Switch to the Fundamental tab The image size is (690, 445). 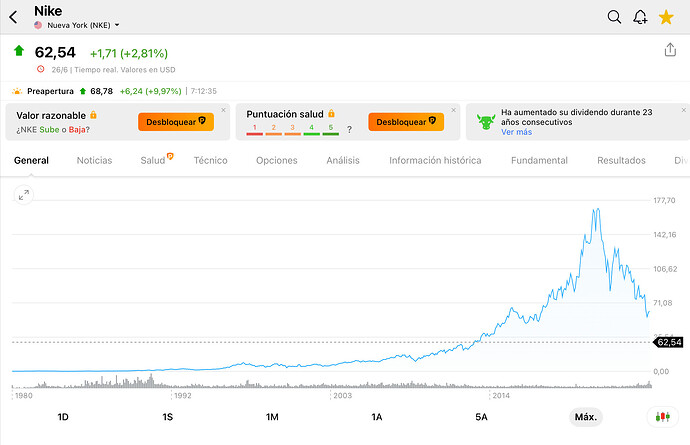point(539,160)
